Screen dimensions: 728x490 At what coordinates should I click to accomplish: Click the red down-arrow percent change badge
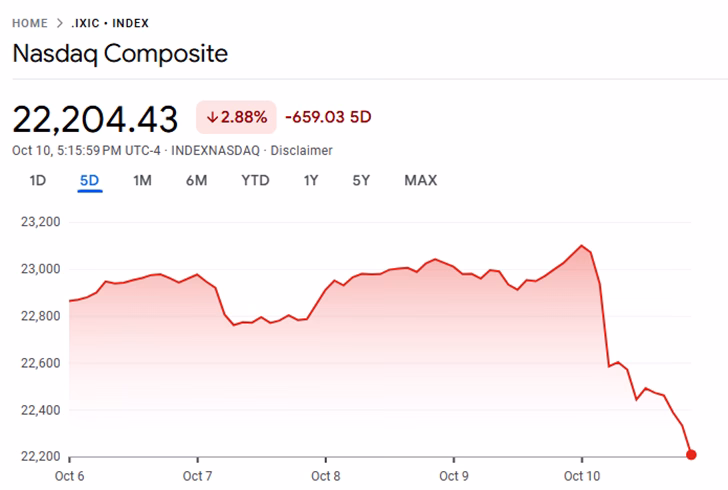tap(236, 117)
